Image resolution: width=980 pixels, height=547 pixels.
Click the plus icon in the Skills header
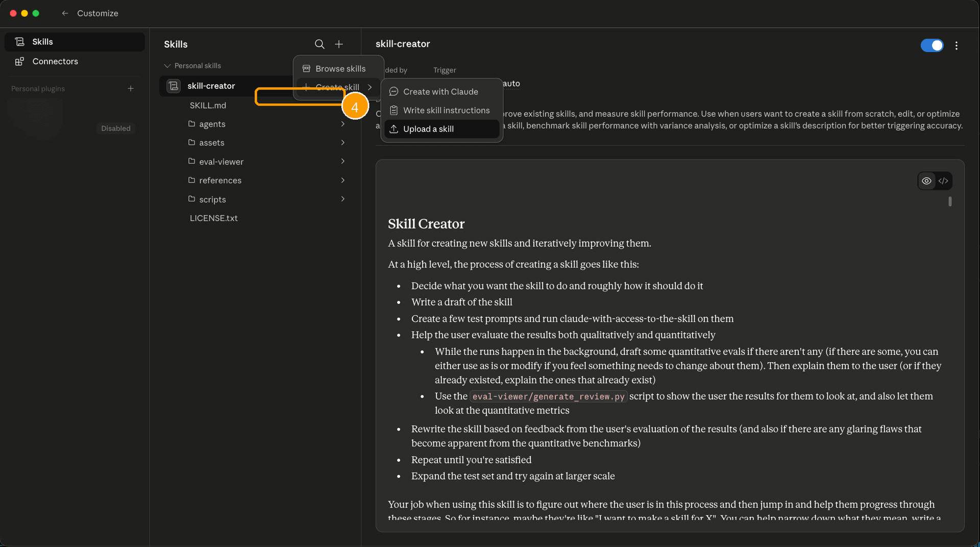[x=339, y=44]
